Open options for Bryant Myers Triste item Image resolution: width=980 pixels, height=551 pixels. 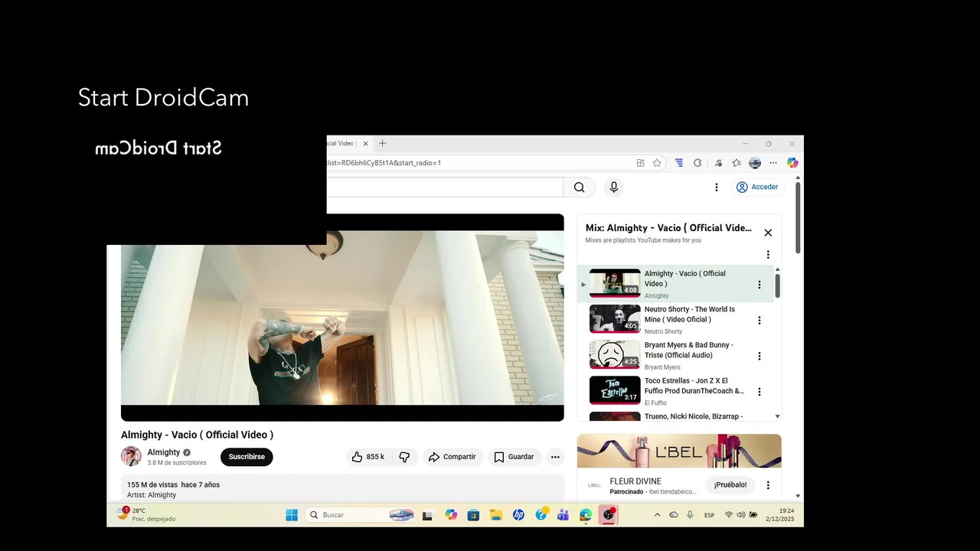pyautogui.click(x=759, y=356)
